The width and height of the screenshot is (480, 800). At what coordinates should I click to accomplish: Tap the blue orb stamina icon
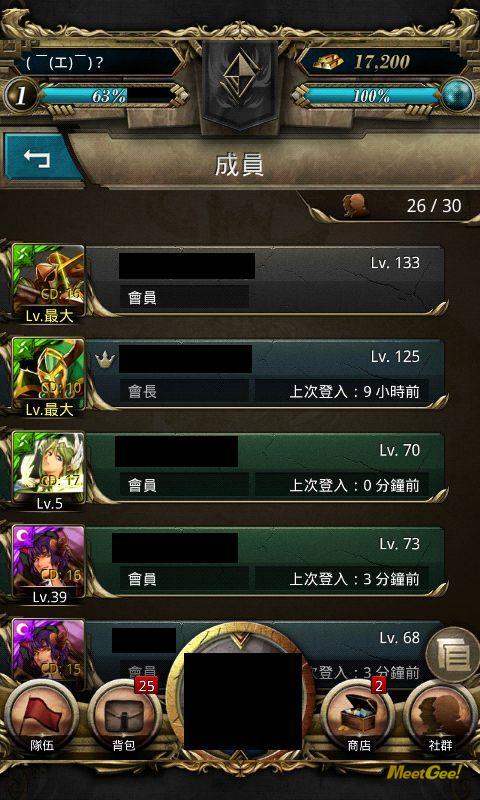(457, 95)
